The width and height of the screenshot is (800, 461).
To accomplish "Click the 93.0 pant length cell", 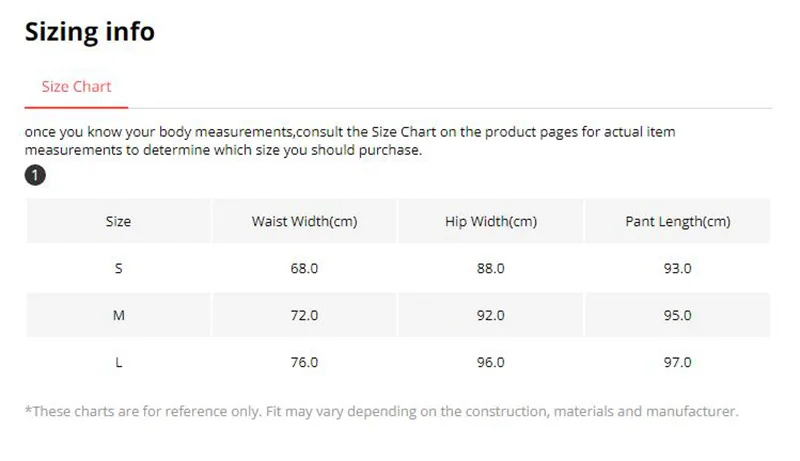I will coord(677,268).
